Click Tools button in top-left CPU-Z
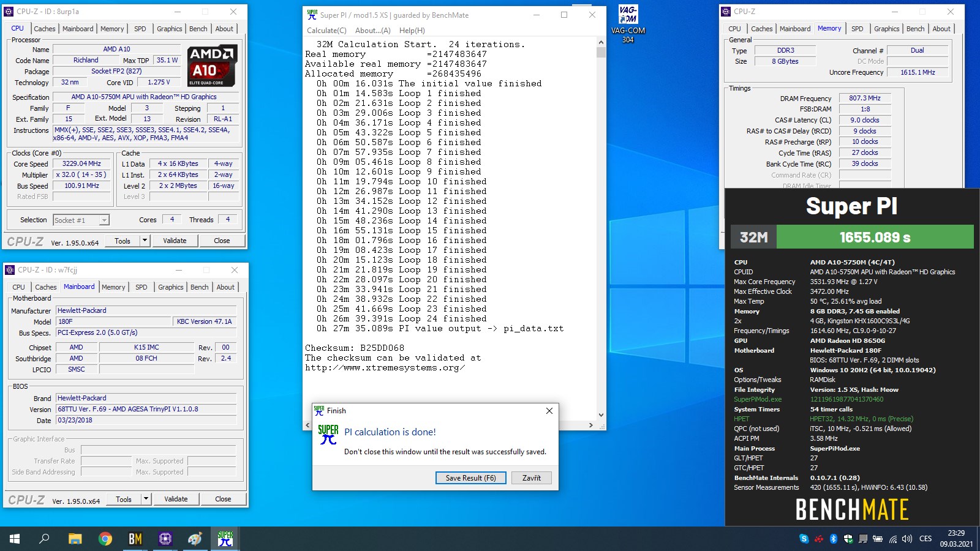Image resolution: width=980 pixels, height=551 pixels. [x=123, y=241]
